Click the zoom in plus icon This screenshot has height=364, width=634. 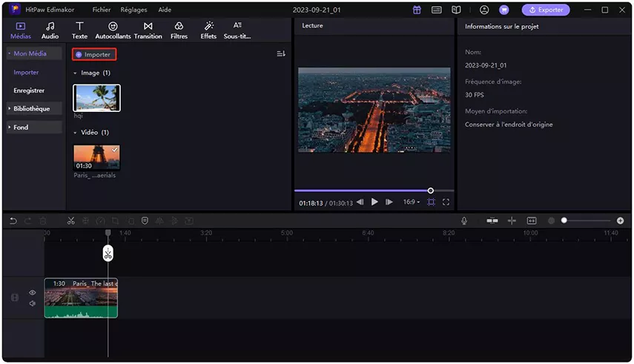(620, 221)
